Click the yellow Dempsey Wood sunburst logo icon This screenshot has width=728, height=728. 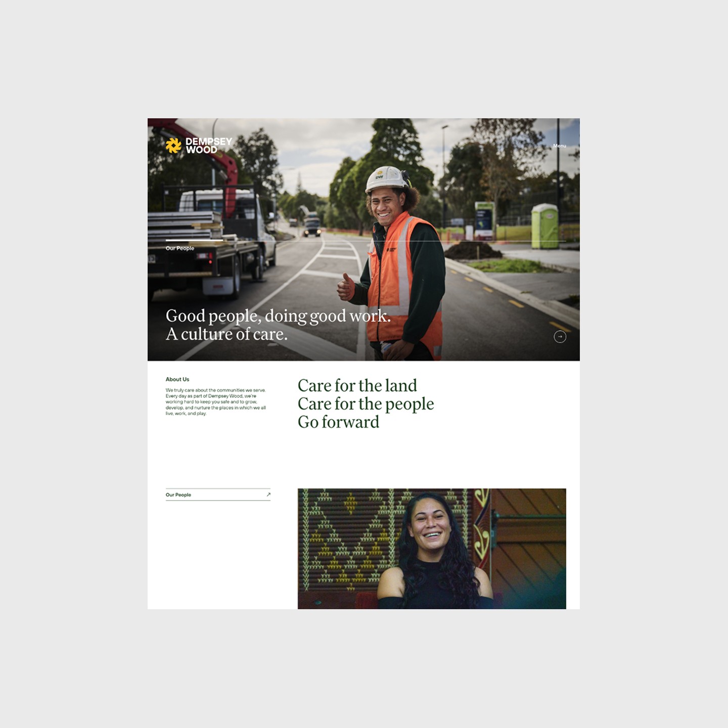(173, 146)
